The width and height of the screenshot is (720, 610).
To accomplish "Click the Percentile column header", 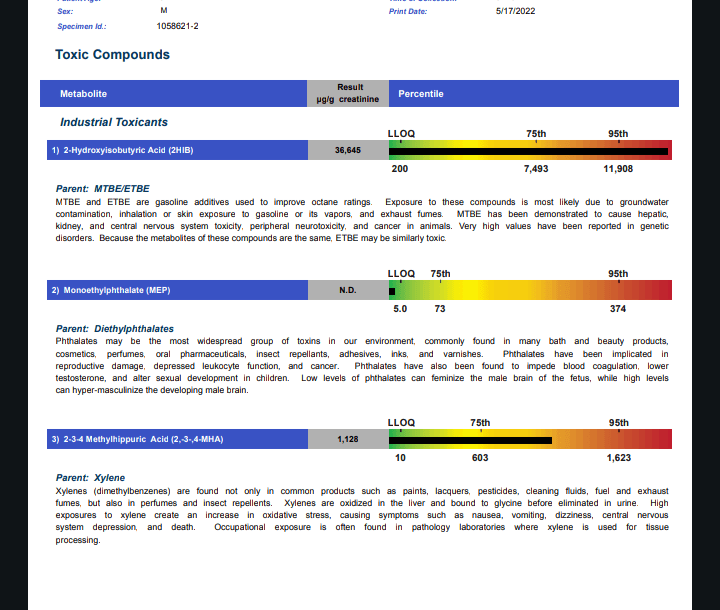I will point(421,94).
